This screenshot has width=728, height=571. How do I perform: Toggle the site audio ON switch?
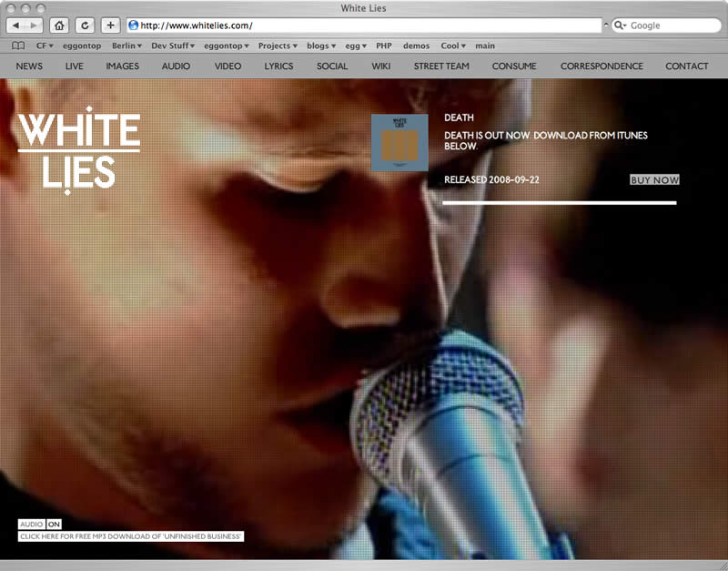click(54, 525)
